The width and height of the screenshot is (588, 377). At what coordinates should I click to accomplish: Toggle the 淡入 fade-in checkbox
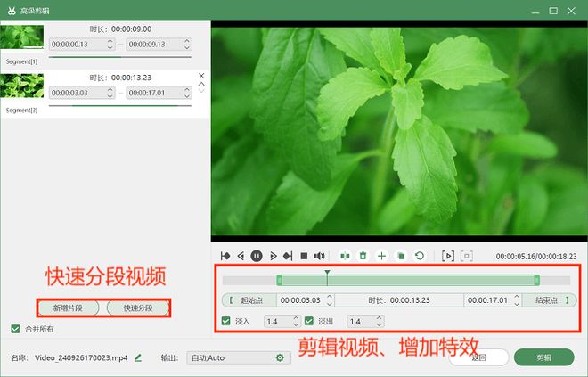225,321
